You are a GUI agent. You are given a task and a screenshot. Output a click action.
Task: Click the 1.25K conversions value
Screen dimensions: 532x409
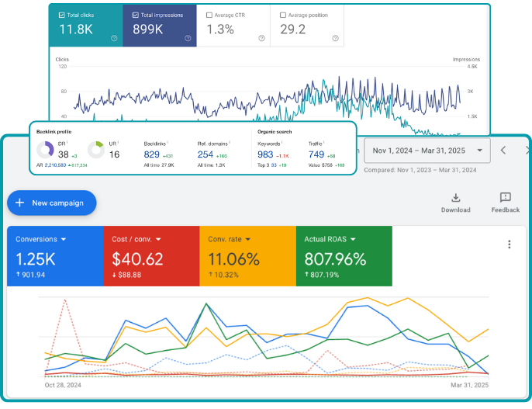point(36,259)
